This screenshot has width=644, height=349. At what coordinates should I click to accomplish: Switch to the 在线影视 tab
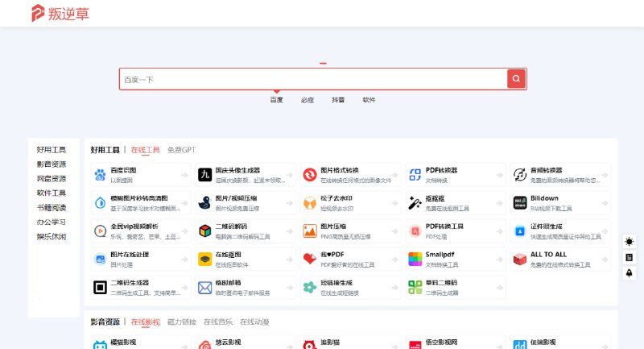pyautogui.click(x=146, y=322)
